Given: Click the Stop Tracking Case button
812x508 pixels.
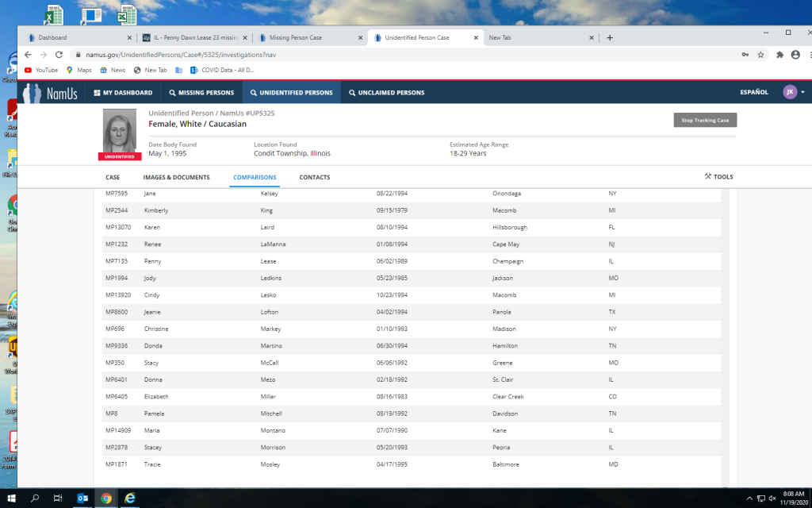Looking at the screenshot, I should tap(705, 121).
